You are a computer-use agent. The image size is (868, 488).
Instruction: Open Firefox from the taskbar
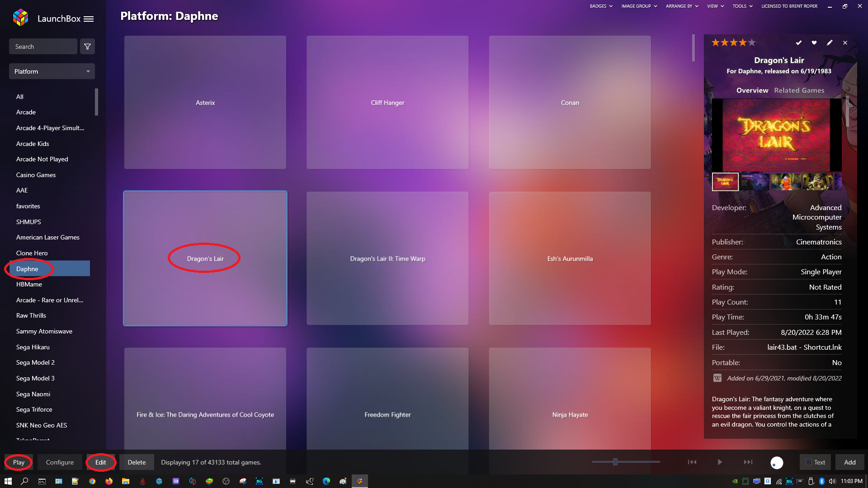[109, 481]
